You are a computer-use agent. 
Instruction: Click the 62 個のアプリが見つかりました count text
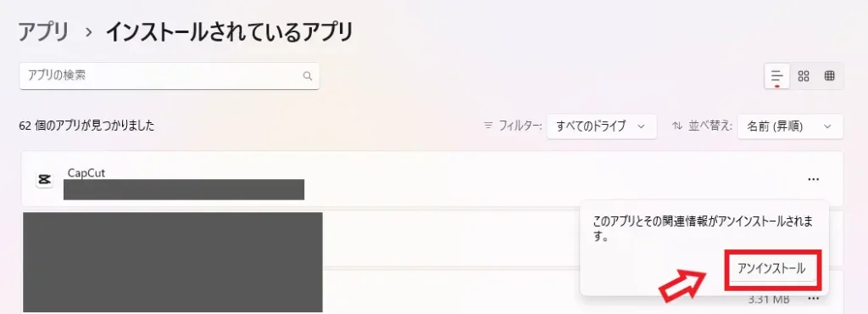point(87,126)
